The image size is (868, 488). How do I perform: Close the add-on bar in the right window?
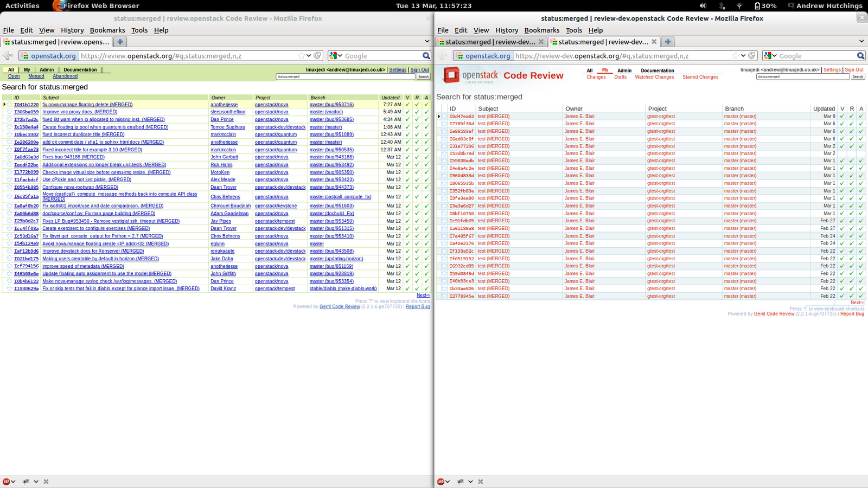click(480, 481)
